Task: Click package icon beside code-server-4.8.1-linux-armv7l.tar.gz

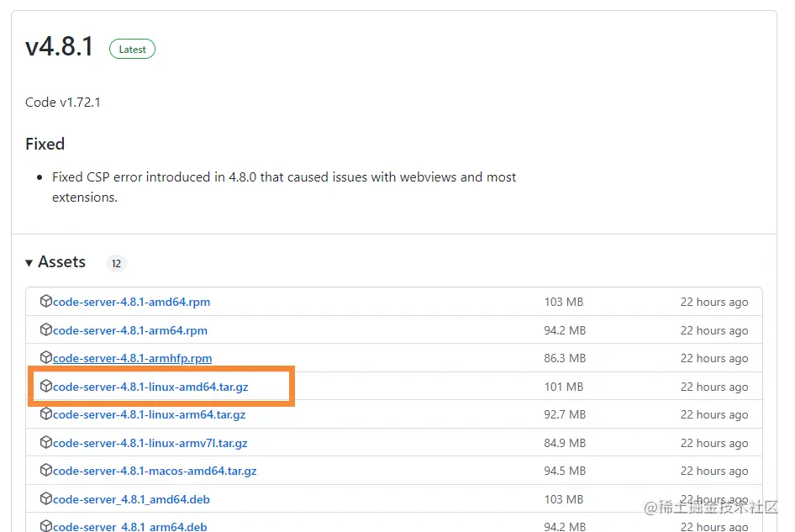Action: coord(45,442)
